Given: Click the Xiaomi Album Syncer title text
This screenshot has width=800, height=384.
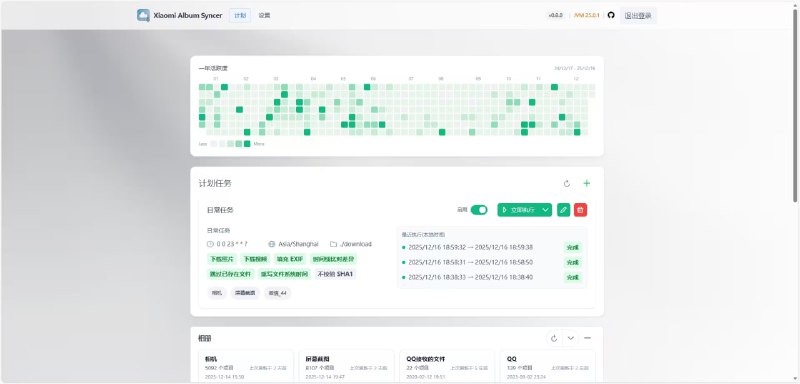Looking at the screenshot, I should (x=188, y=15).
